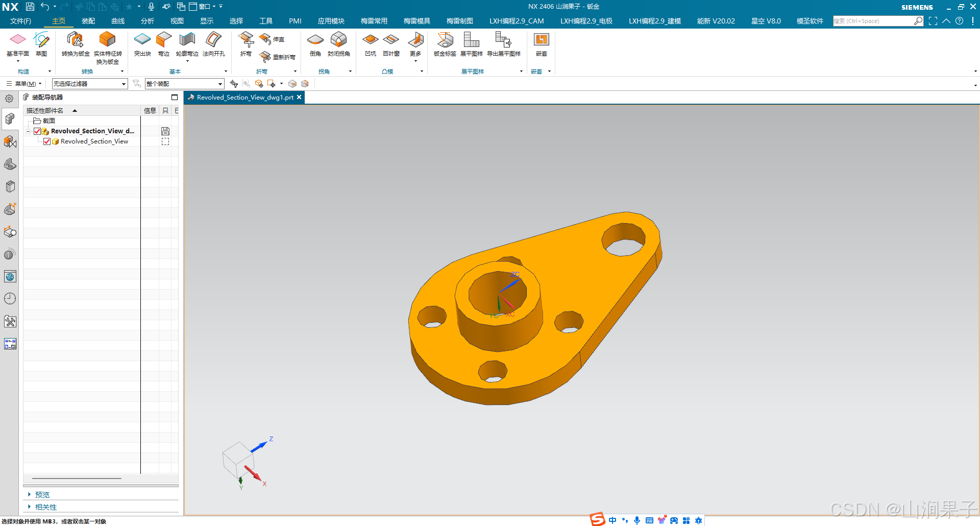The height and width of the screenshot is (526, 980).
Task: Click the microphone icon in quick access bar
Action: pos(151,7)
